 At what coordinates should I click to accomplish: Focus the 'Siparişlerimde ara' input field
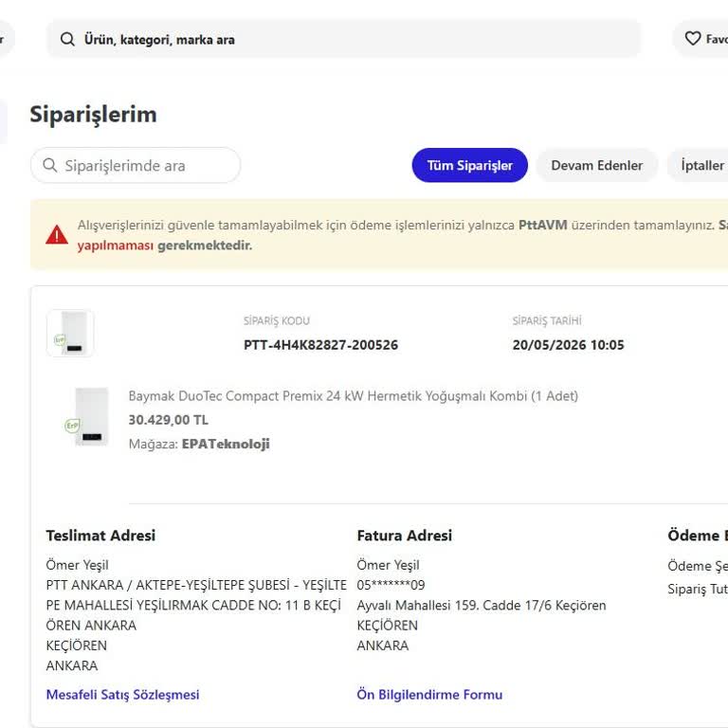136,165
